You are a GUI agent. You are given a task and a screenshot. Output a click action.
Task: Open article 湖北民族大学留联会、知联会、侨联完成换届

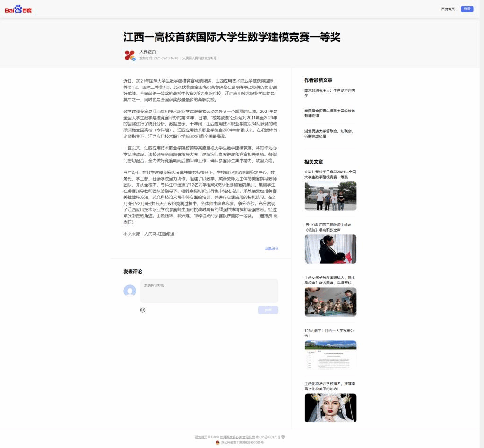329,134
